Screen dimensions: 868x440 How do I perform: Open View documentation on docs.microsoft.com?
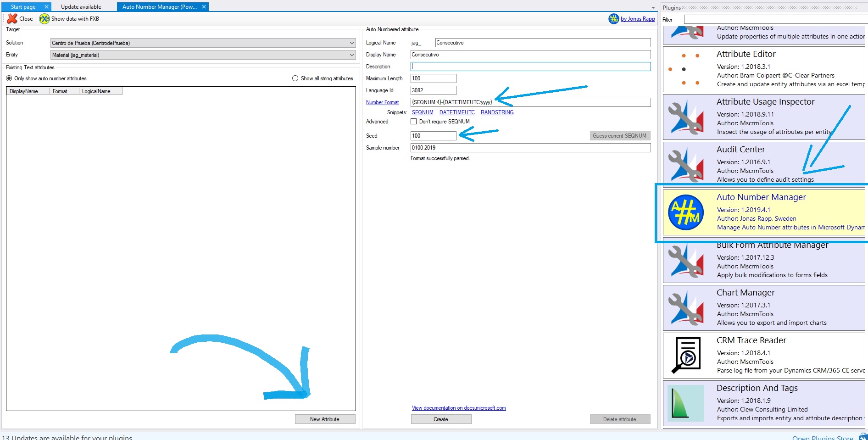pyautogui.click(x=459, y=408)
